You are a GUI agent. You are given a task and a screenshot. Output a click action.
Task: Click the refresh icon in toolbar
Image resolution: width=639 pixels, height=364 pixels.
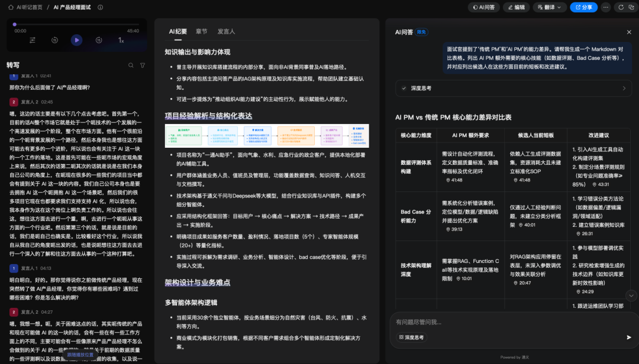point(621,7)
